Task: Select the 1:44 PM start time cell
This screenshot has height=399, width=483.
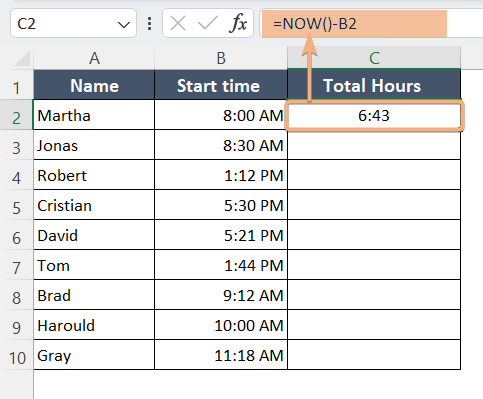Action: (221, 265)
